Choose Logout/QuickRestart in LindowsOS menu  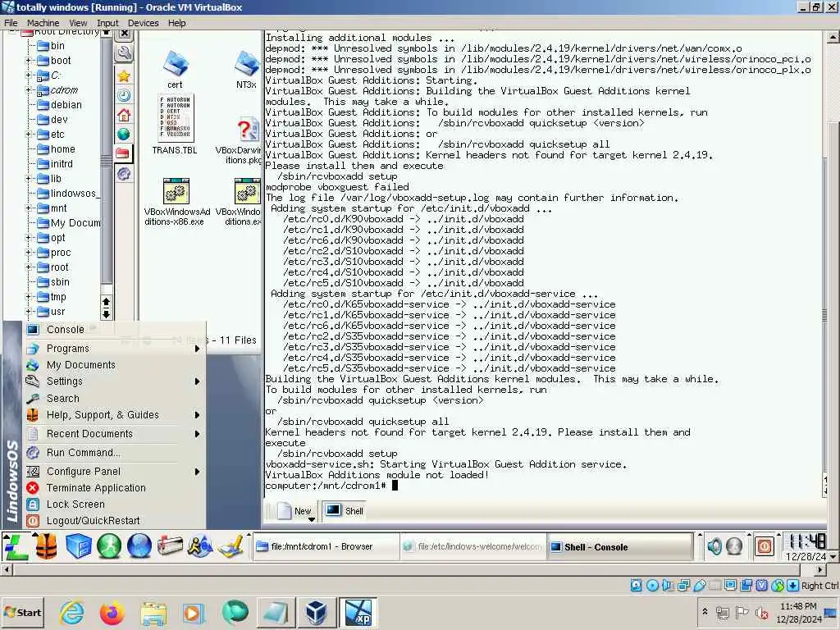(114, 521)
